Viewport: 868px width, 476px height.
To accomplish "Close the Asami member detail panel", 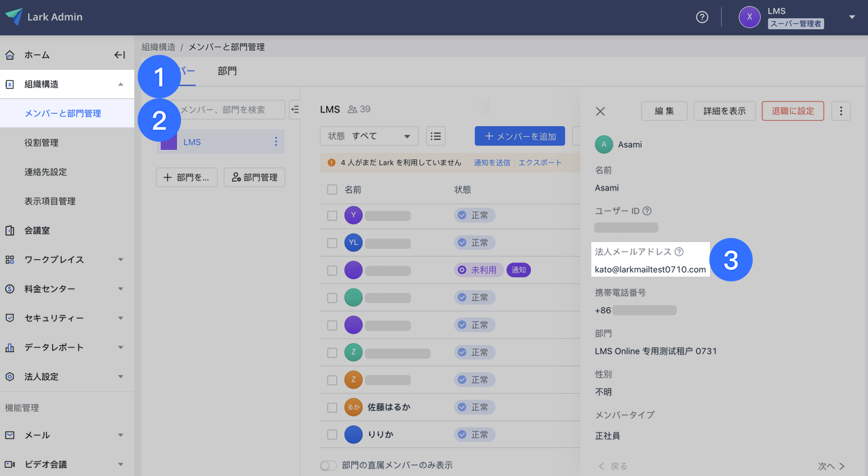I will 600,111.
